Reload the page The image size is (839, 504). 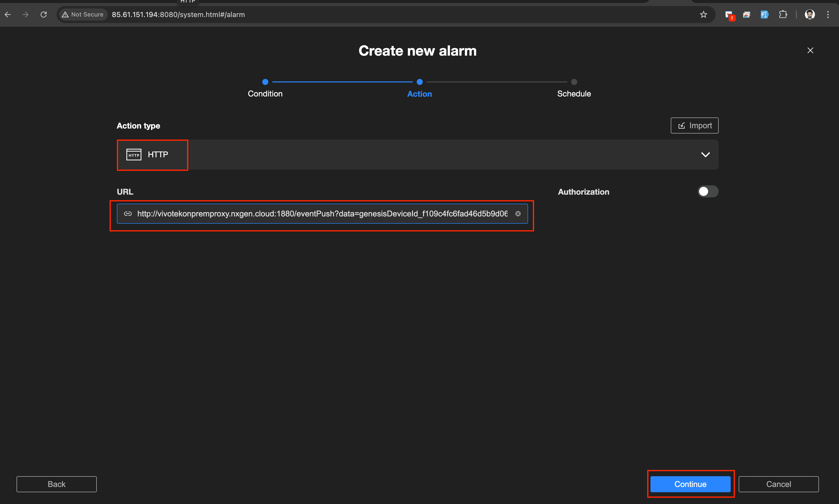pyautogui.click(x=44, y=15)
